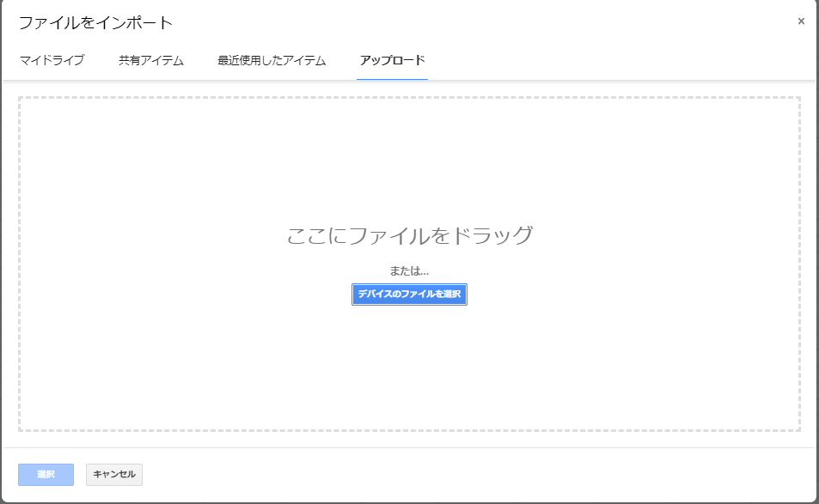Click the active アップロード tab
Image resolution: width=819 pixels, height=504 pixels.
click(392, 60)
